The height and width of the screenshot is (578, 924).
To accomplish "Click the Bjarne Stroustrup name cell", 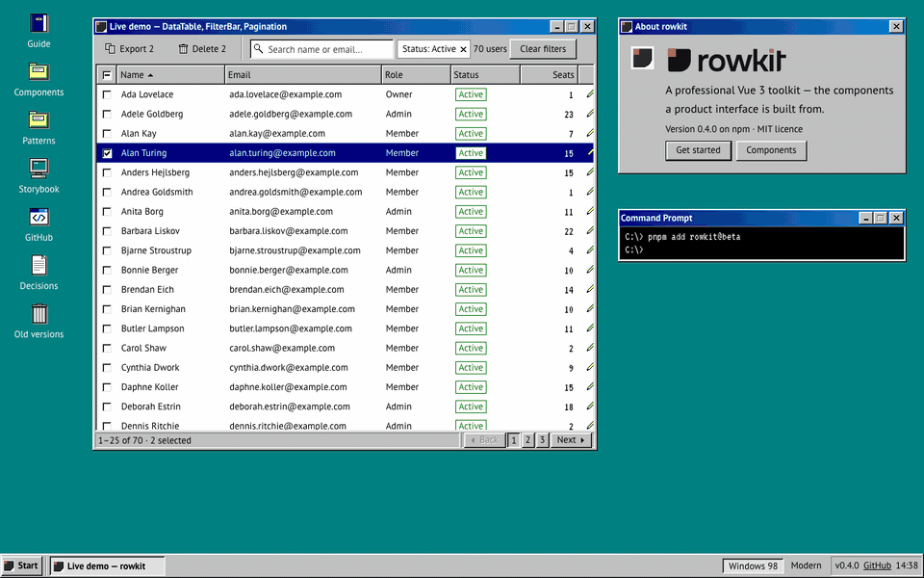I will tap(156, 250).
